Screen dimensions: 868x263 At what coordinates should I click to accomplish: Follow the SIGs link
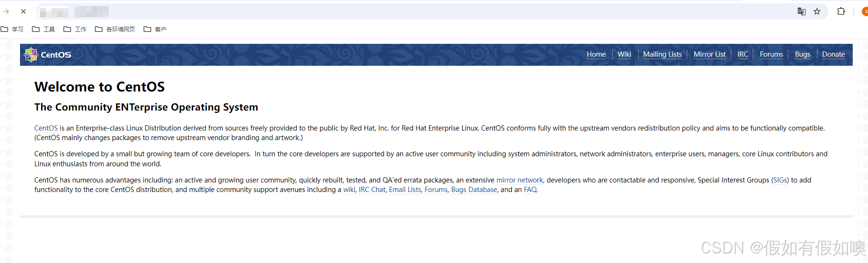coord(780,180)
